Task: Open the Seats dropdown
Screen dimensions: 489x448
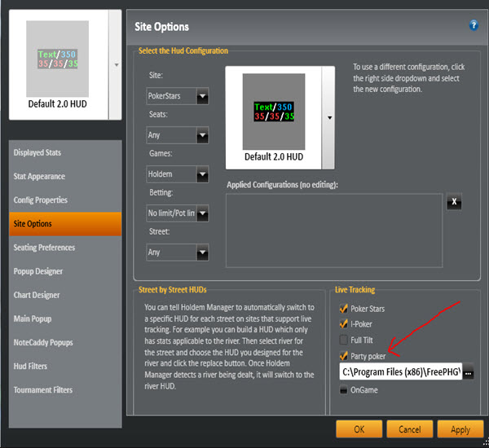Action: click(x=177, y=135)
